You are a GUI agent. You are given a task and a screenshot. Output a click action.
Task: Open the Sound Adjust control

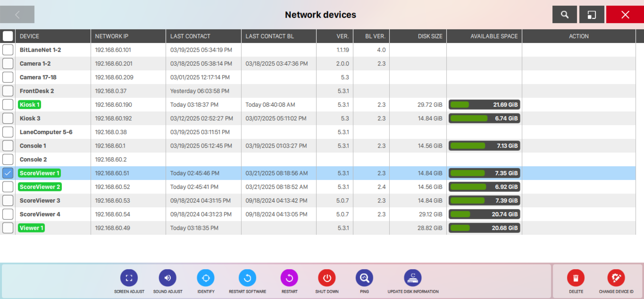coord(167,278)
